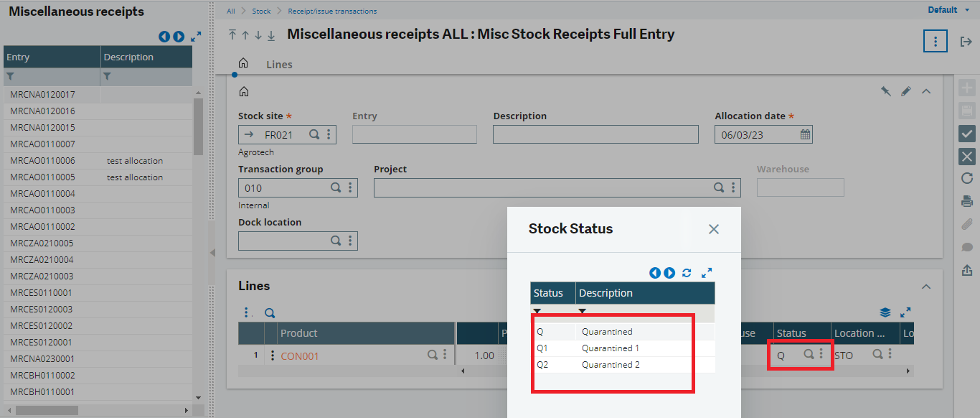
Task: Print the receipt with the printer icon
Action: point(966,201)
